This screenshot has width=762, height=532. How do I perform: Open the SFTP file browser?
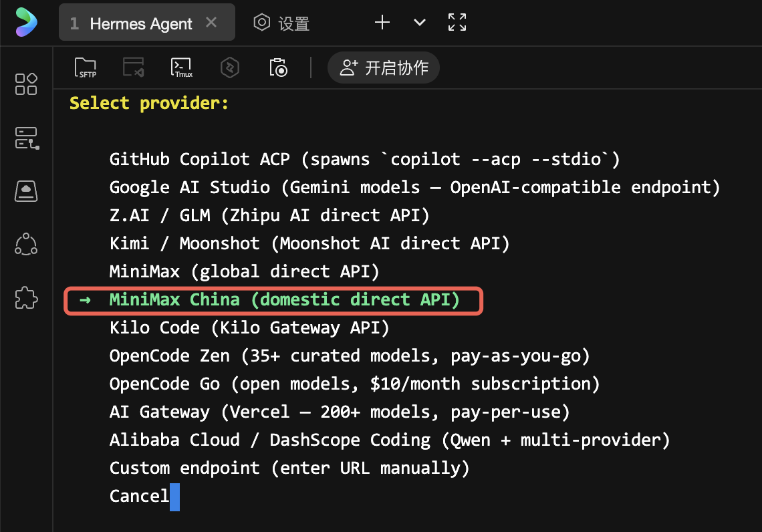click(86, 67)
